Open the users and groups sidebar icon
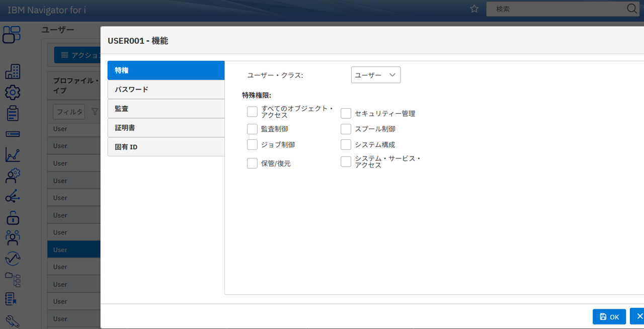This screenshot has width=644, height=329. [x=13, y=237]
